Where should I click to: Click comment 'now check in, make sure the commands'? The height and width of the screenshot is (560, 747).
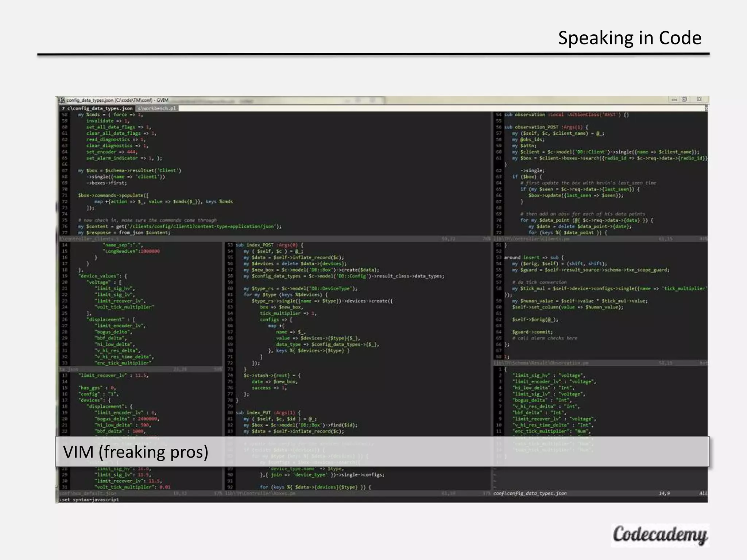(147, 220)
